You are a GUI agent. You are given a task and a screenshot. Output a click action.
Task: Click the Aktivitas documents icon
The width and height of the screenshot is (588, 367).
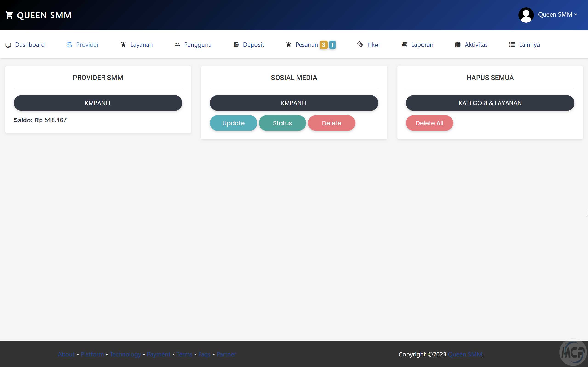(x=458, y=45)
